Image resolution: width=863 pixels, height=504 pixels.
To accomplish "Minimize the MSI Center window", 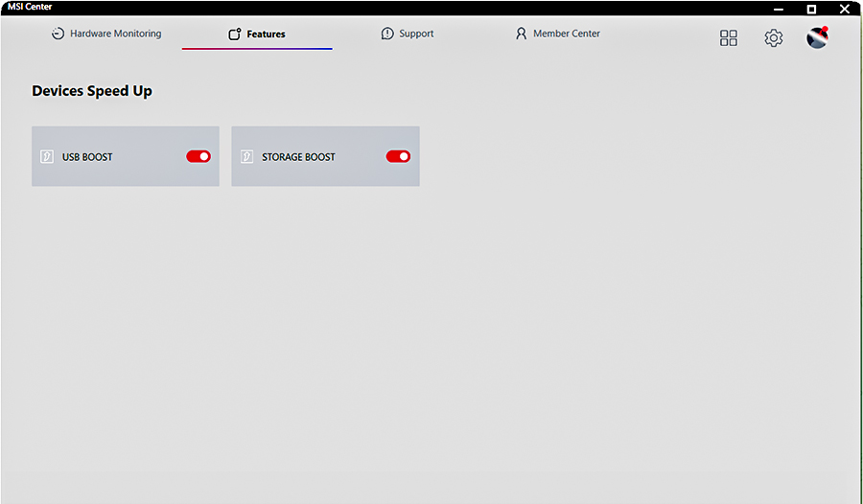I will click(x=779, y=9).
